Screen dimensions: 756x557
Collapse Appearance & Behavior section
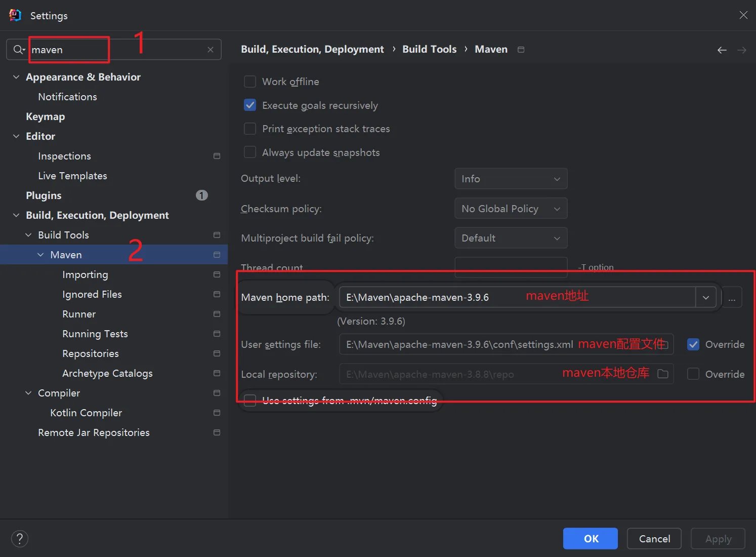click(16, 77)
